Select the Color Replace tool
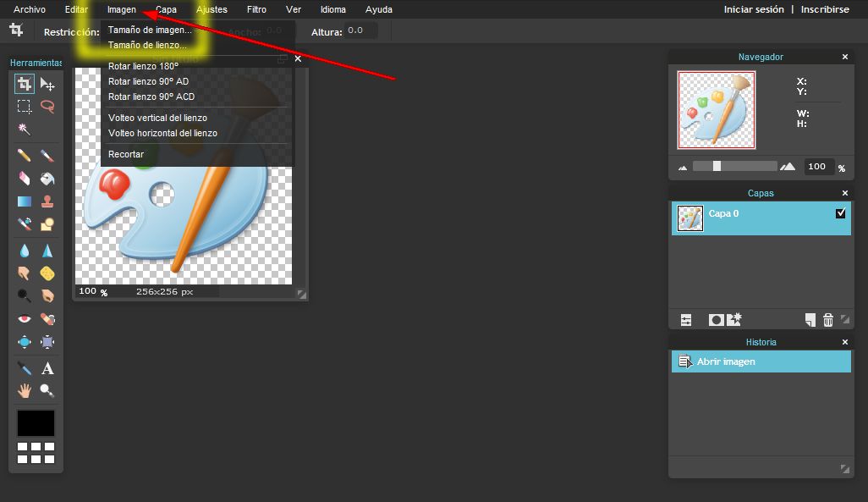 24,223
